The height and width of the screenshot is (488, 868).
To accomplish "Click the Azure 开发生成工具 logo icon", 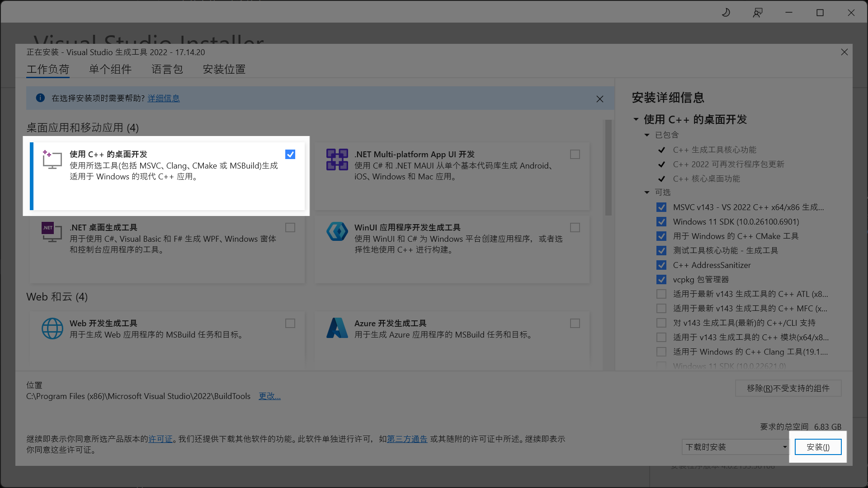I will 337,328.
